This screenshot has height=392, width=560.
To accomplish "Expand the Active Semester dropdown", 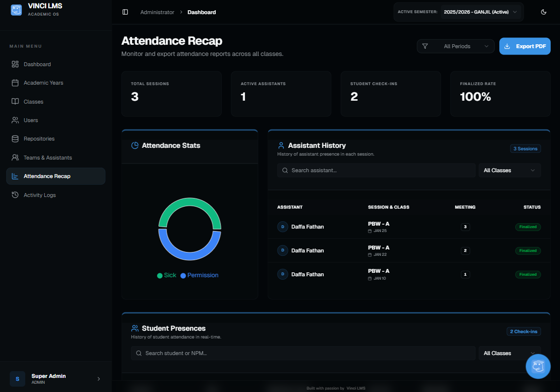I will [481, 12].
